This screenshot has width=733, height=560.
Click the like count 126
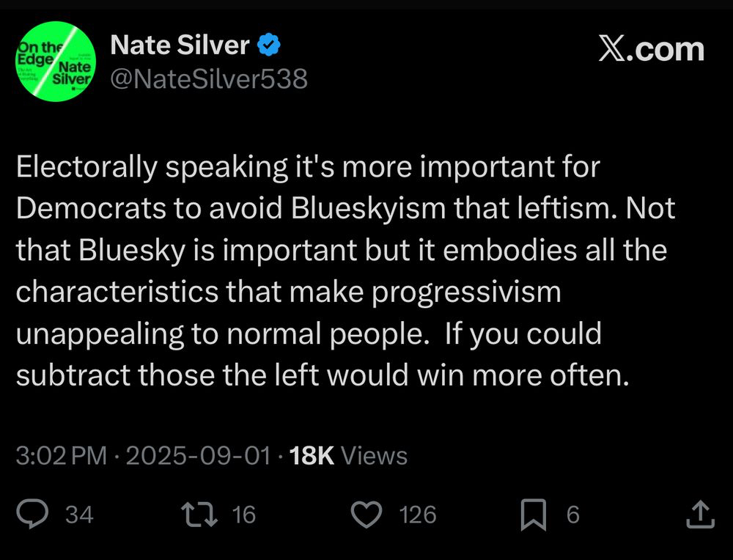418,515
